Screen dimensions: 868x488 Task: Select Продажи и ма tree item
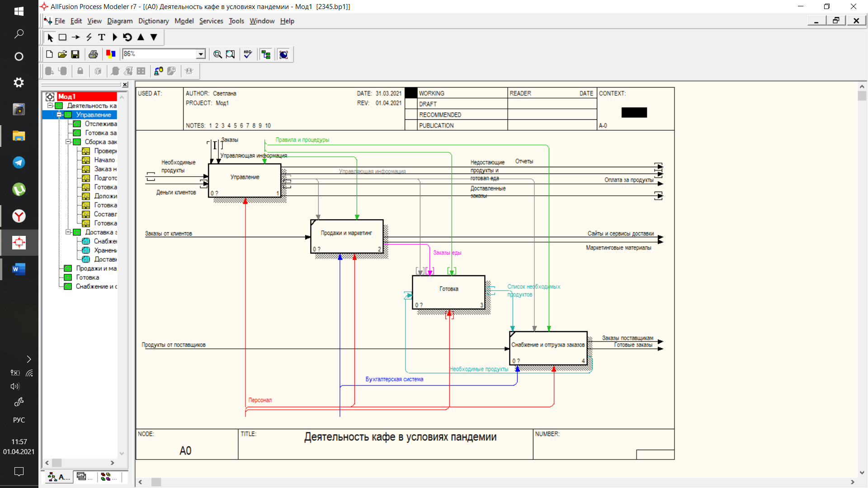coord(96,268)
